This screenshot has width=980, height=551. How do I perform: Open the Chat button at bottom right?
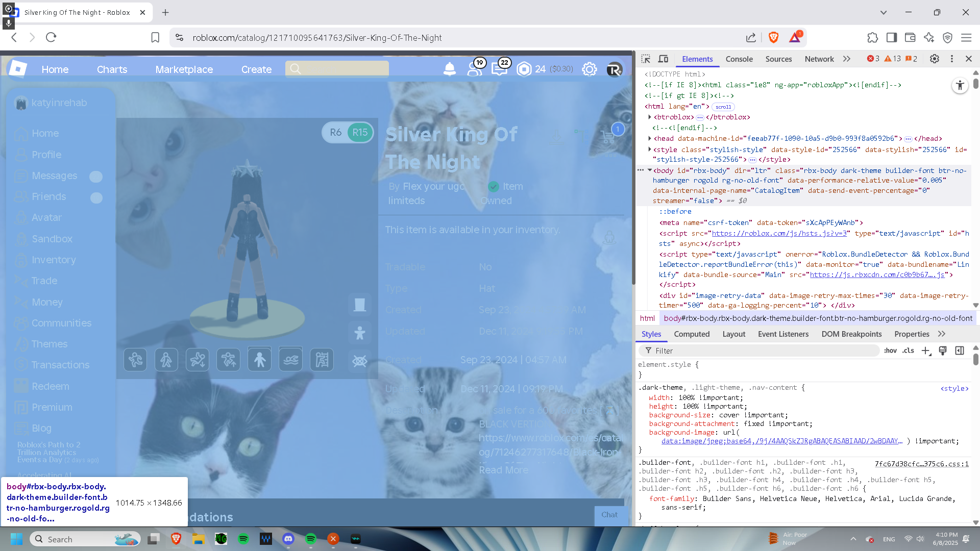[x=609, y=515]
